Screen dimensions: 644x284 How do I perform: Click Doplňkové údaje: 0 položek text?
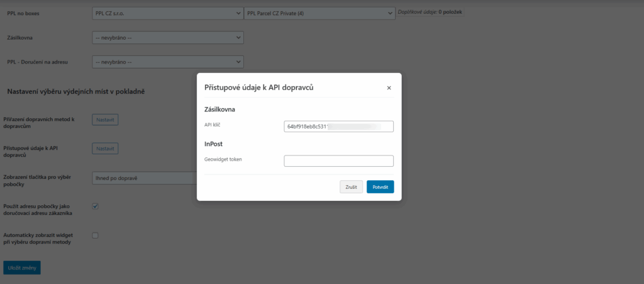[430, 13]
